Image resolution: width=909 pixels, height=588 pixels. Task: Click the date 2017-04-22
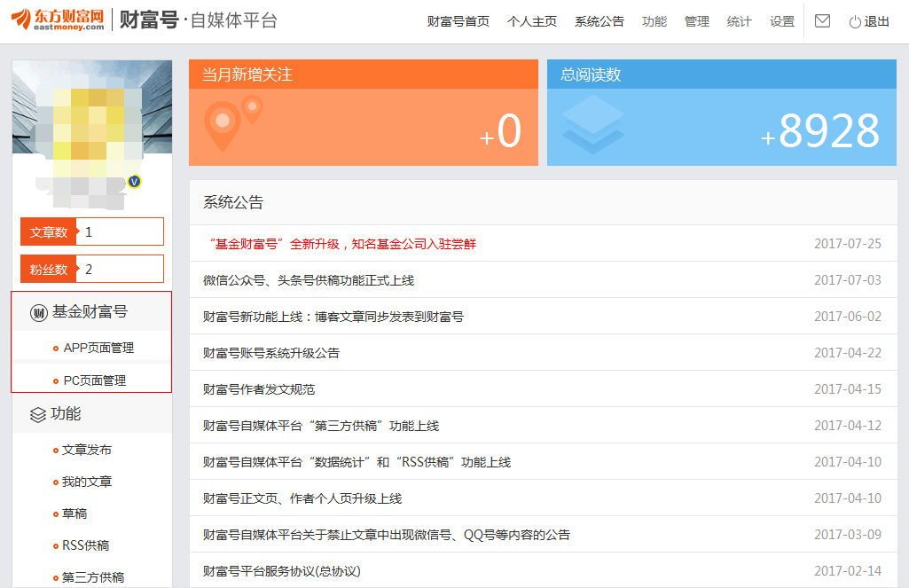click(848, 353)
